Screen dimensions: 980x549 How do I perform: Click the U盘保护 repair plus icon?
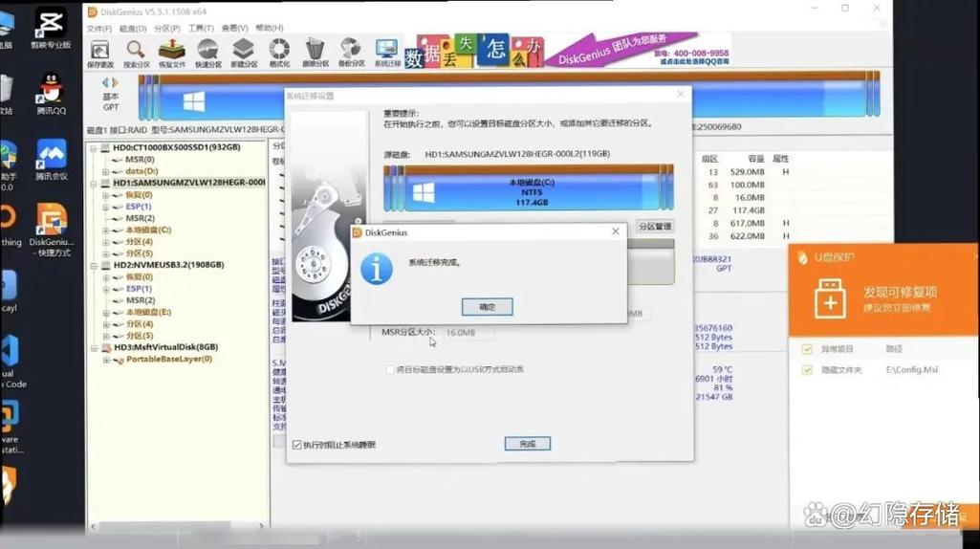pos(830,298)
